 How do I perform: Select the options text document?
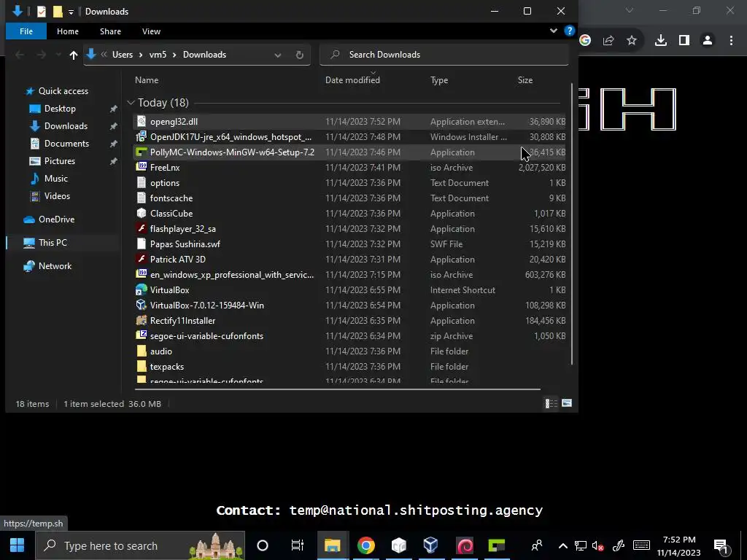coord(349,183)
